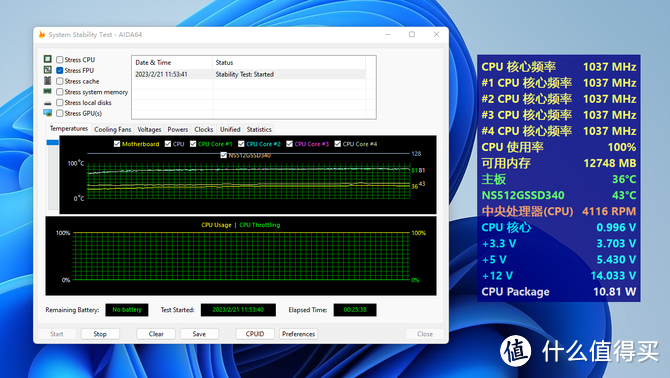Toggle the CPU Core #4 graph checkbox

click(338, 144)
